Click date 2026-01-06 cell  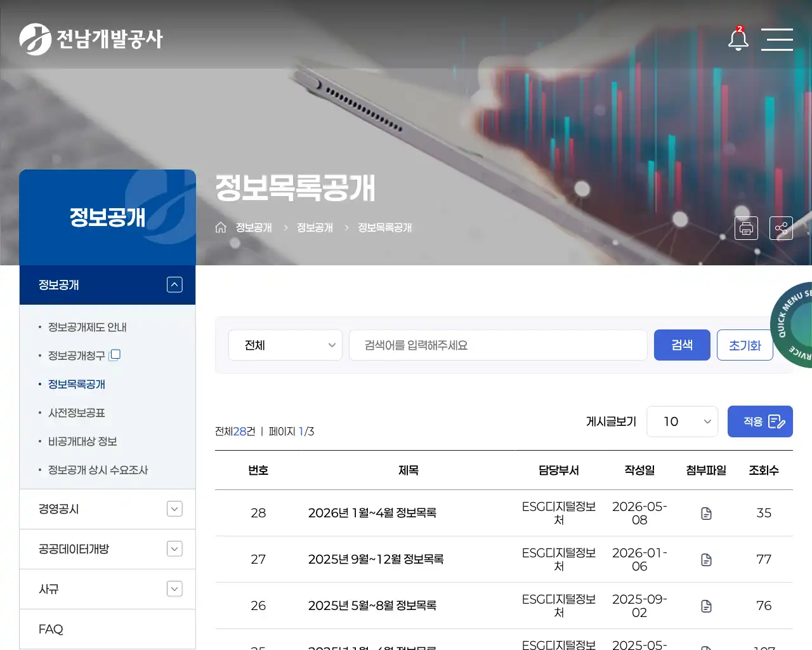[639, 559]
